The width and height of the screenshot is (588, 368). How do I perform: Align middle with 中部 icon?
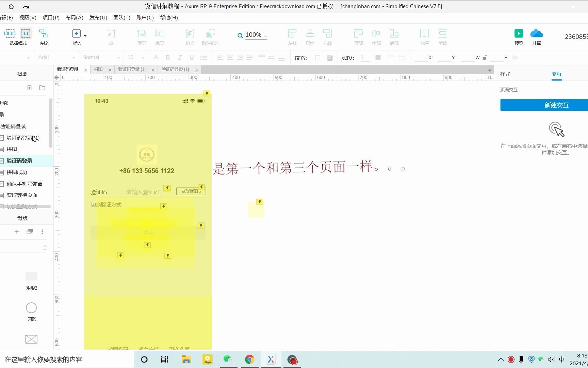(376, 33)
